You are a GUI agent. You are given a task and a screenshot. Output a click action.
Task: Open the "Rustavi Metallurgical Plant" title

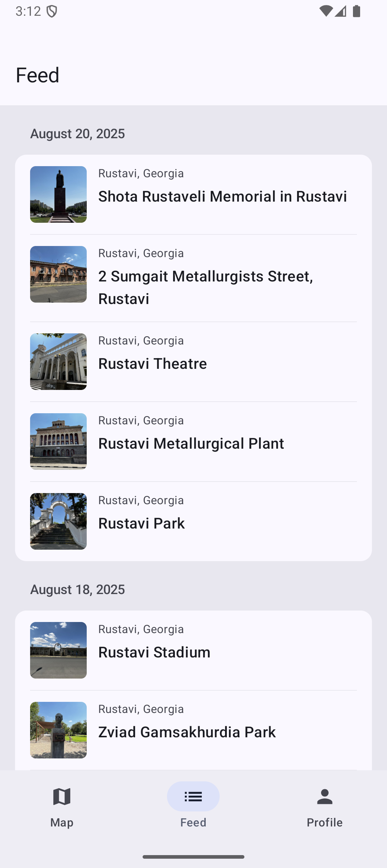191,444
